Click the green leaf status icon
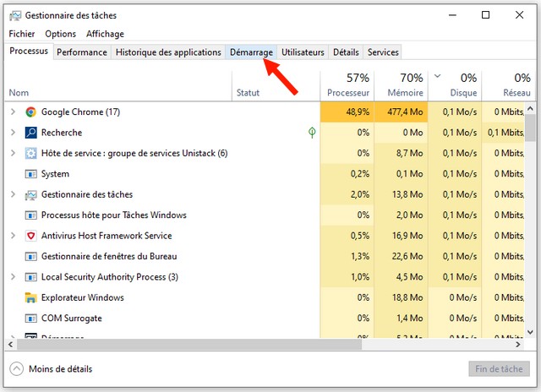Image resolution: width=541 pixels, height=392 pixels. (x=312, y=133)
